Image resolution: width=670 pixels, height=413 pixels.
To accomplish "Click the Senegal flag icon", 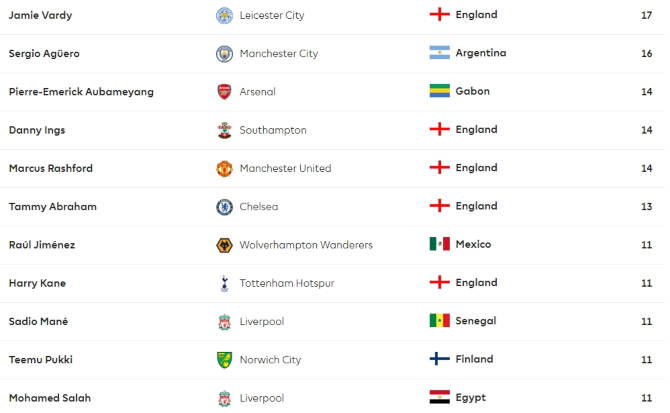I will click(x=440, y=320).
